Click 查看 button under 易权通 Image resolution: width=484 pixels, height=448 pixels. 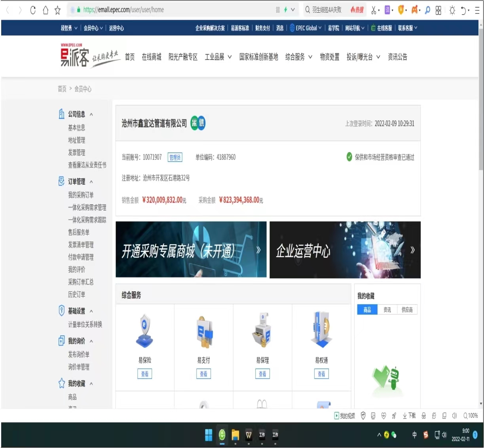click(x=321, y=374)
